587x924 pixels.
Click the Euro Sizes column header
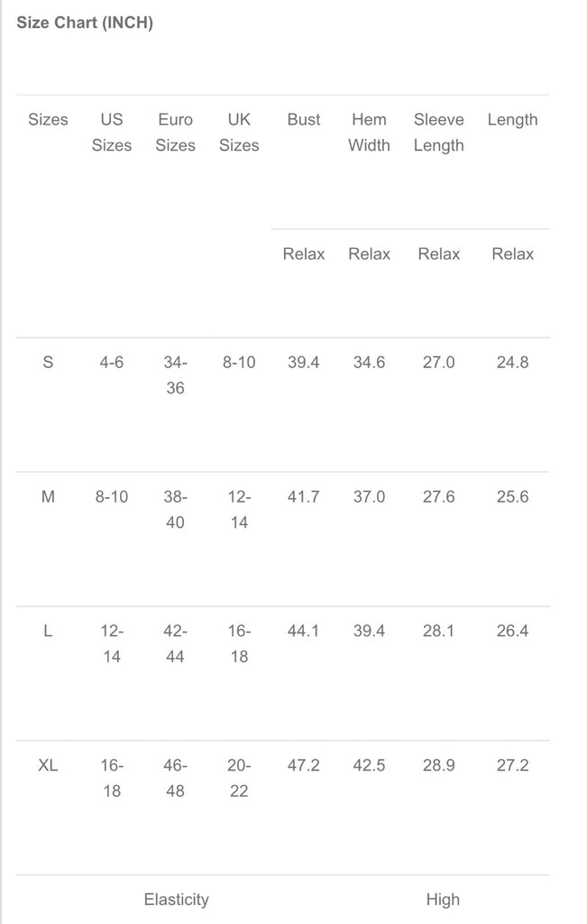click(175, 133)
